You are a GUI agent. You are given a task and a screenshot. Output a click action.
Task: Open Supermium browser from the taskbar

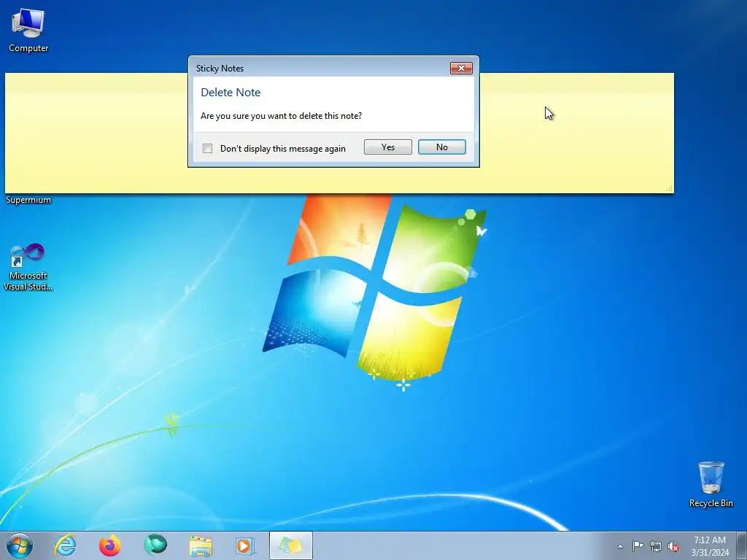(x=155, y=545)
